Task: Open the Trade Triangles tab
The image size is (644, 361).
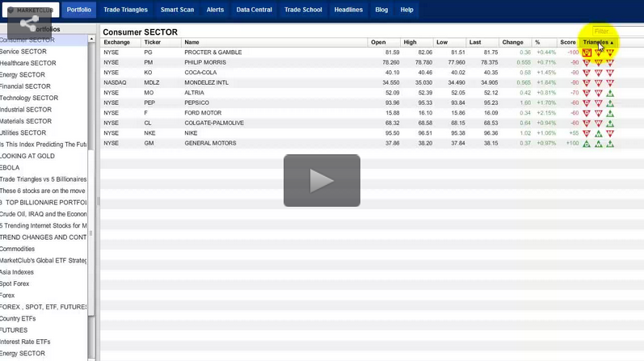Action: 125,10
